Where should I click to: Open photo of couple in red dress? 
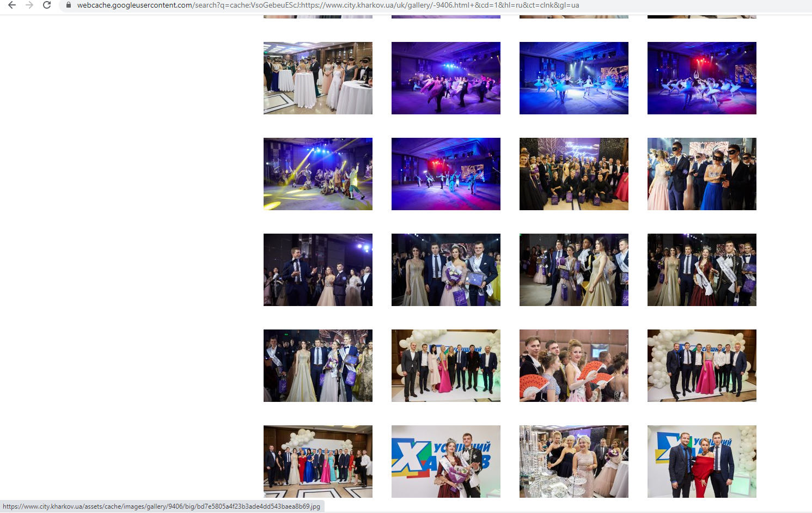click(x=701, y=461)
